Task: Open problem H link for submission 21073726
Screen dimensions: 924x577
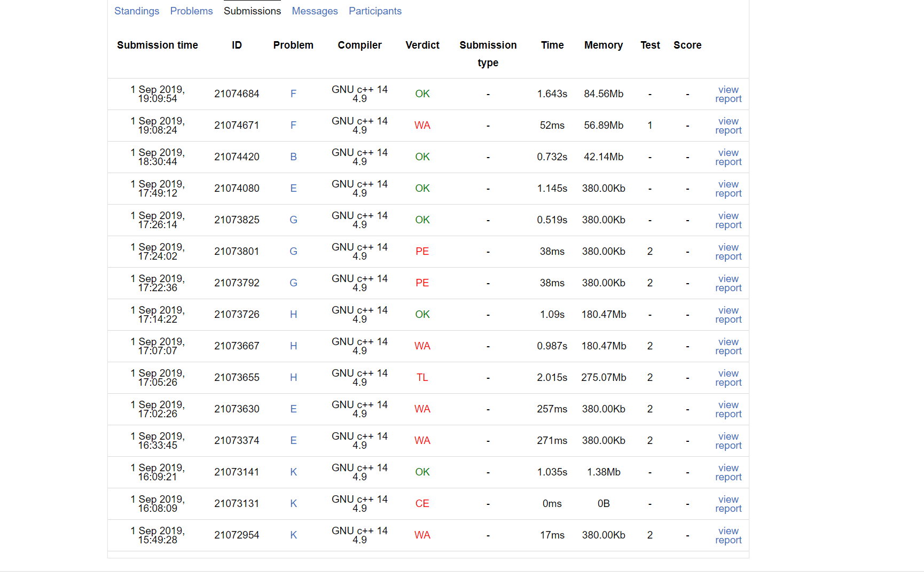Action: [293, 315]
